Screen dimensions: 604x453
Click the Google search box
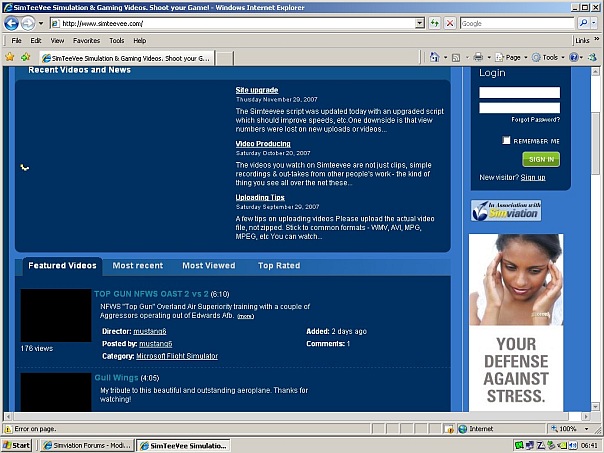coord(517,23)
